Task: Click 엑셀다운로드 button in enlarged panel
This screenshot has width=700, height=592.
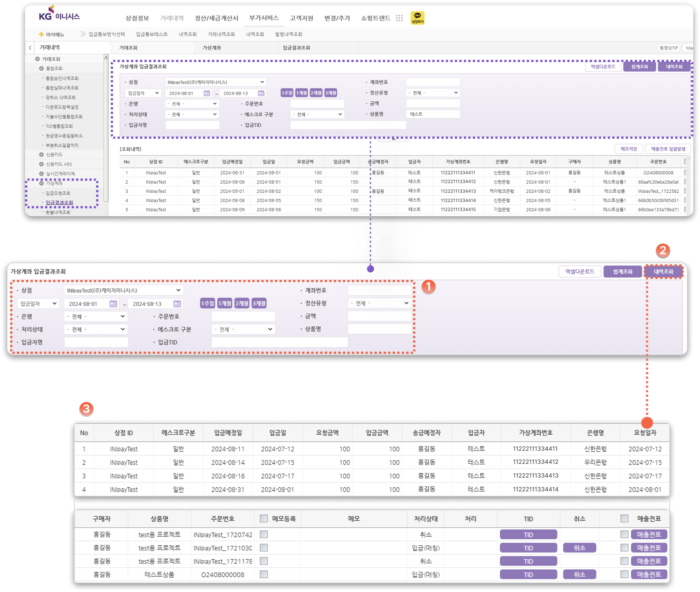Action: pos(580,271)
